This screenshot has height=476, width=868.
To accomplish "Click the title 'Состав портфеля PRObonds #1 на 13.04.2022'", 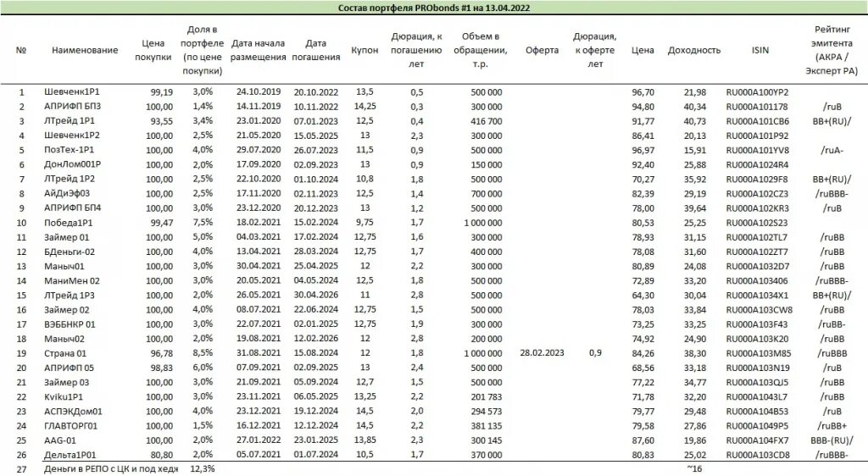I will click(434, 8).
